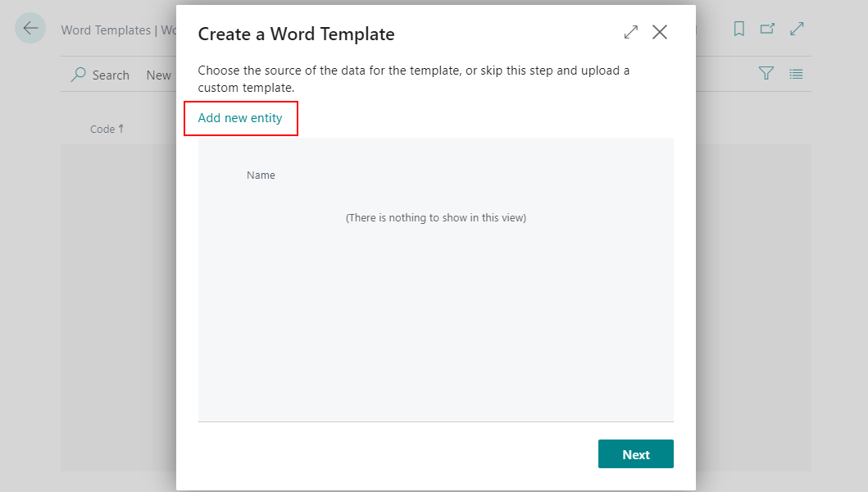Click the dialog's full screen diagonal arrows
This screenshot has height=492, width=868.
click(630, 32)
